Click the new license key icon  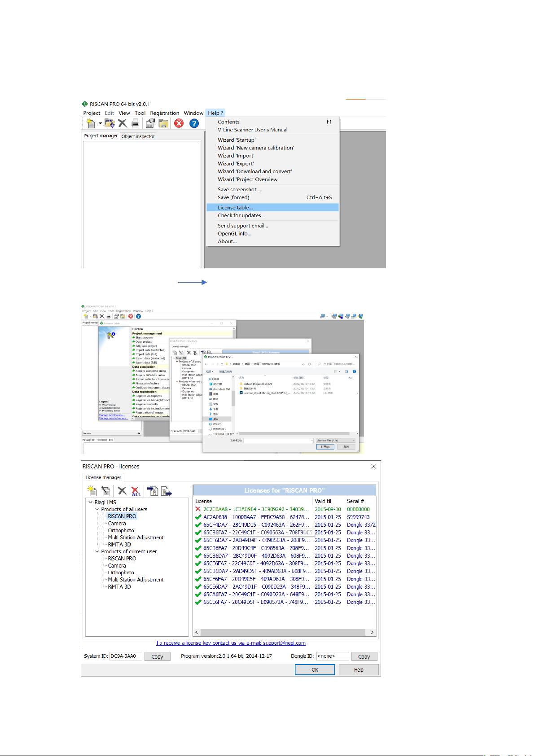pos(92,491)
